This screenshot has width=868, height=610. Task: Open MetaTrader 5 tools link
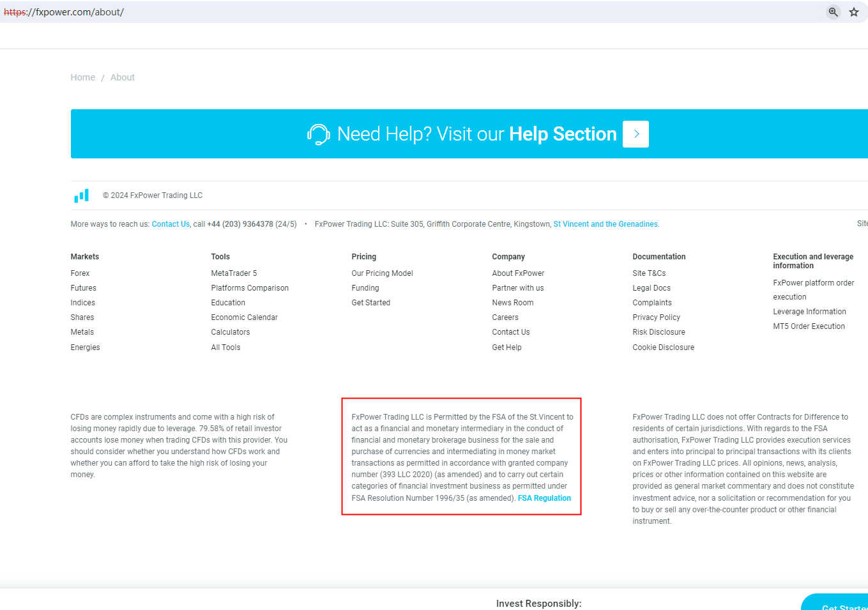pyautogui.click(x=234, y=273)
